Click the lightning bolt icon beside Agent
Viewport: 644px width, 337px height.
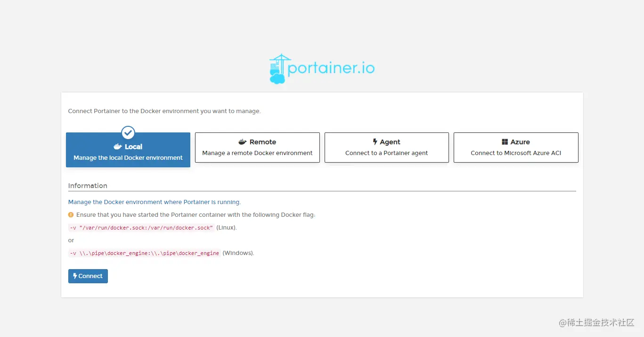tap(375, 142)
